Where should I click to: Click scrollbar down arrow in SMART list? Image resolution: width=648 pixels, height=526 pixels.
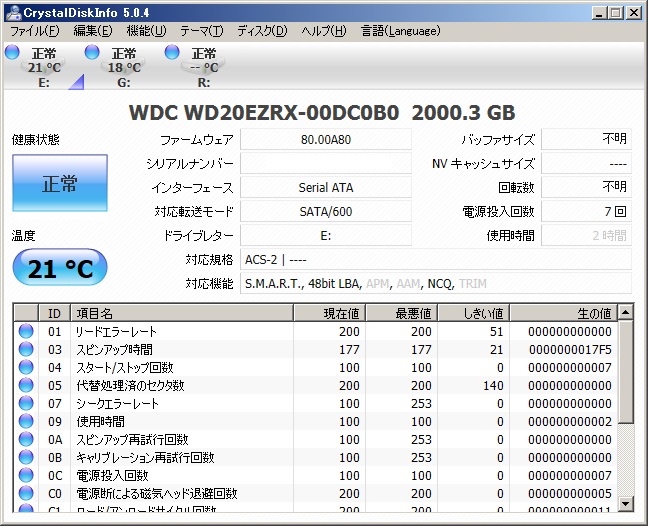click(626, 504)
